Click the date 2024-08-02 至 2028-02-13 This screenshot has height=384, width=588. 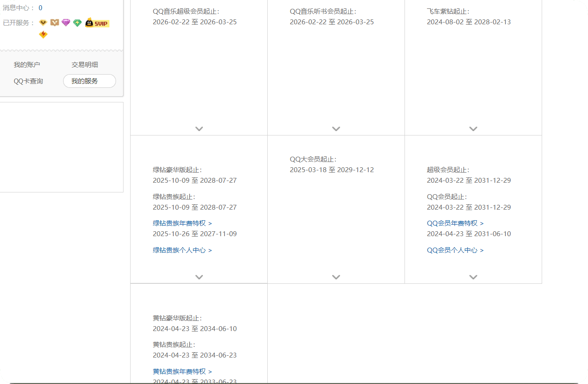[x=469, y=22]
